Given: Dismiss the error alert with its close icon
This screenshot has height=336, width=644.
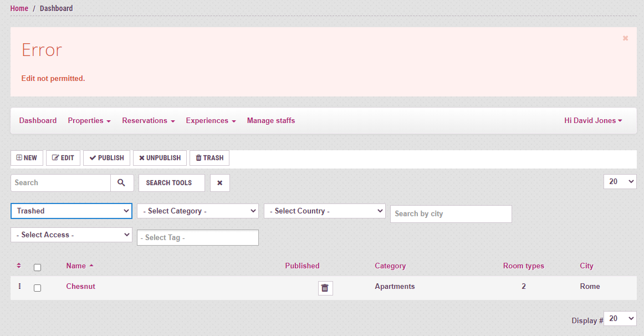Looking at the screenshot, I should 625,38.
